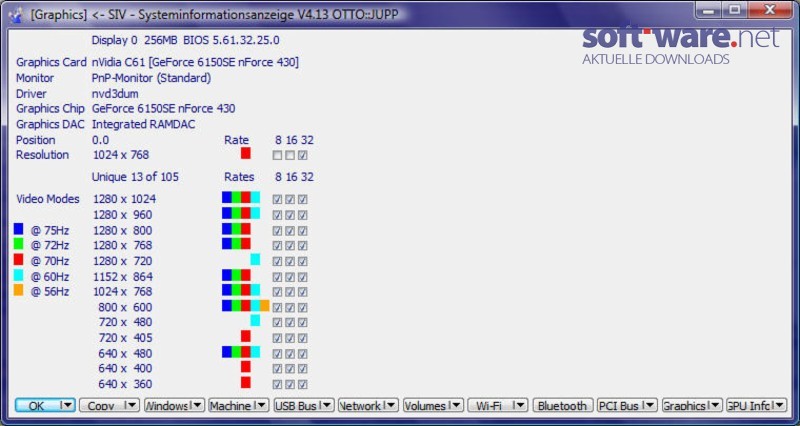Open the dropdown arrow on the PCI Bus button
This screenshot has width=800, height=426.
click(x=650, y=406)
